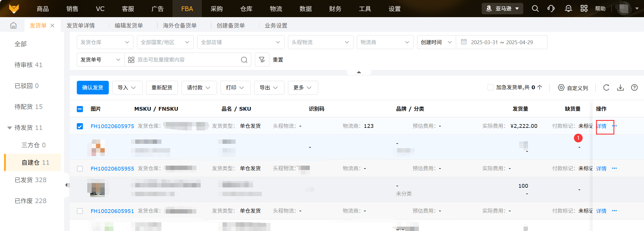Screen dimensions: 644x231
Task: Click the 确认发货 button
Action: pos(93,88)
